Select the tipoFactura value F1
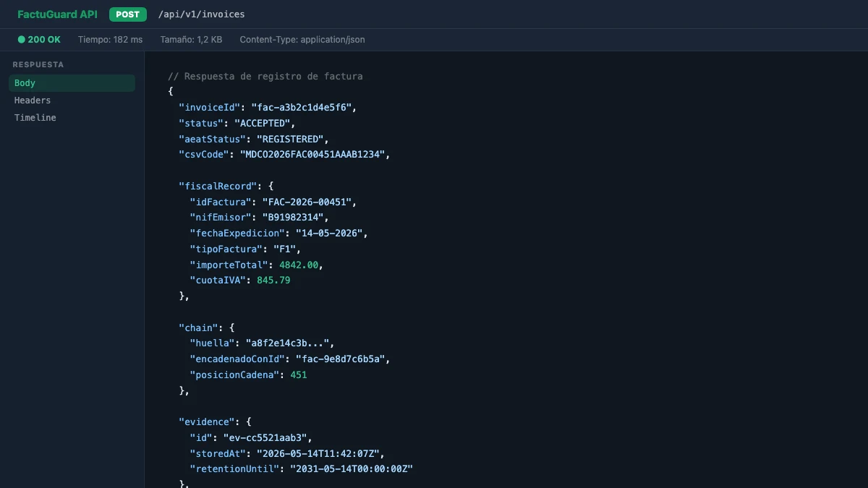Screen dimensions: 868x488 (285, 249)
